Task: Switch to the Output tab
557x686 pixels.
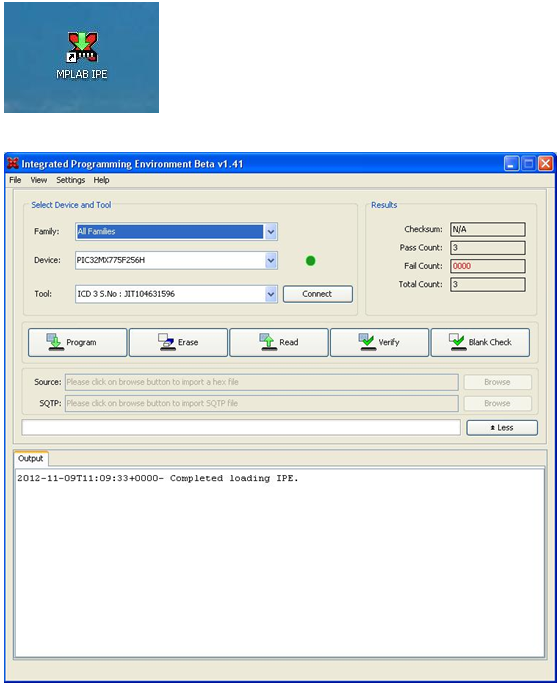Action: 31,458
